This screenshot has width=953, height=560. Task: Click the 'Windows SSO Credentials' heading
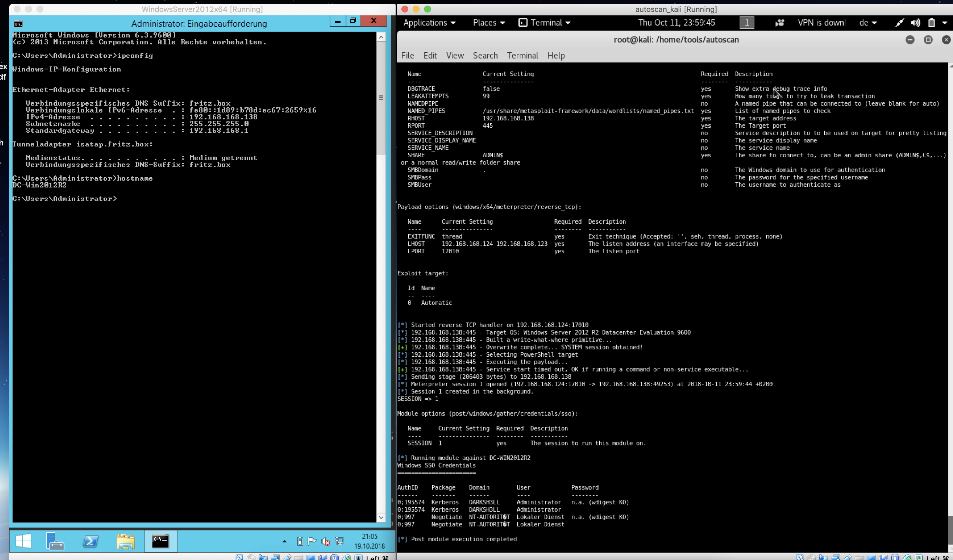coord(436,466)
